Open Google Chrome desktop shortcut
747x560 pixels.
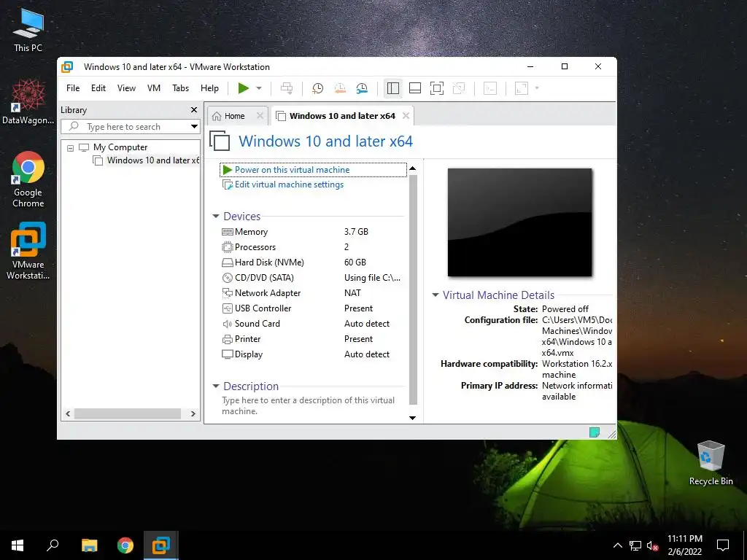28,179
